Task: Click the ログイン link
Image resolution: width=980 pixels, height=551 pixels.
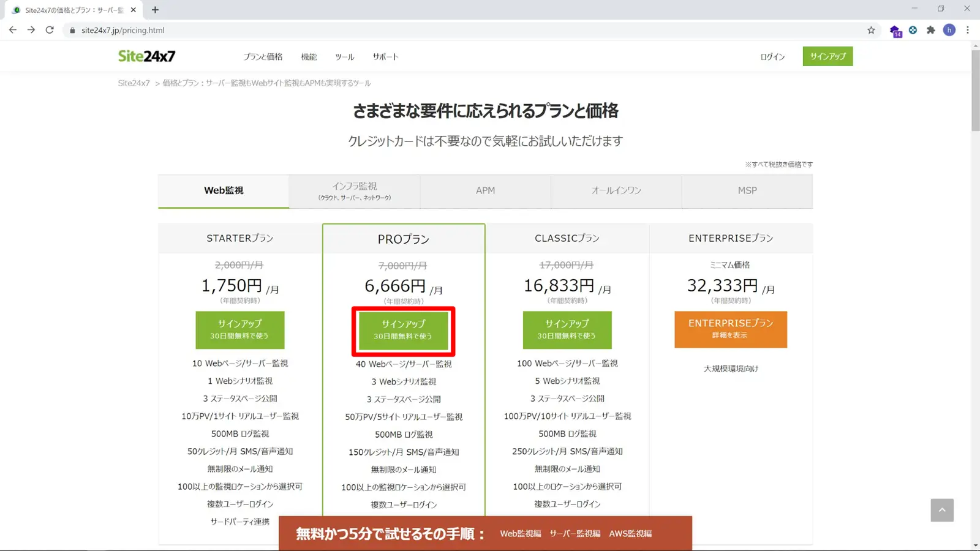Action: (772, 57)
